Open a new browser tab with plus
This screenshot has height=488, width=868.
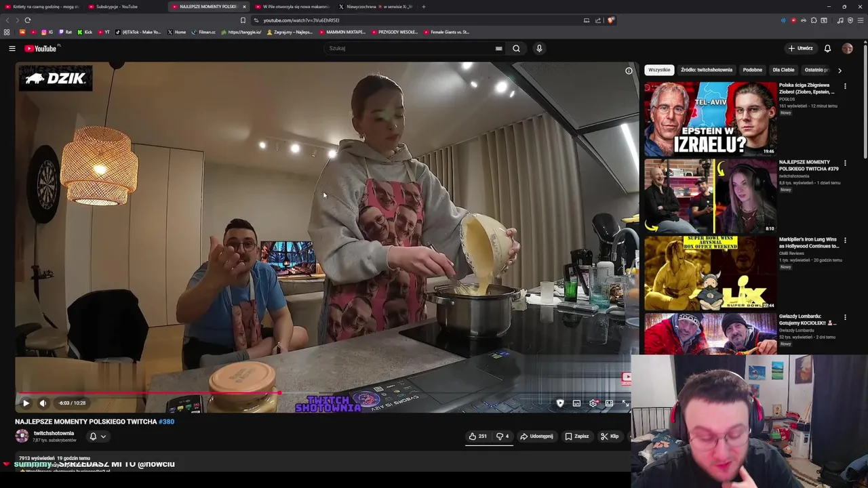(x=424, y=7)
